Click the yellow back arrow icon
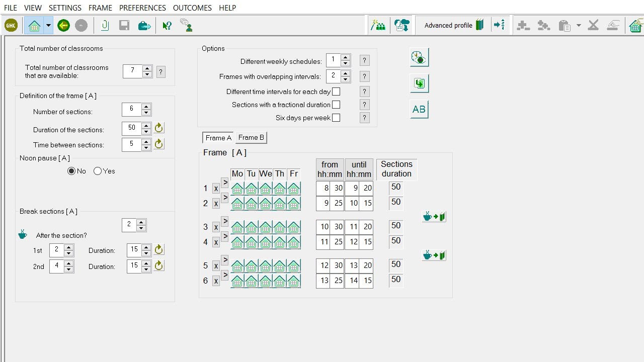The width and height of the screenshot is (644, 362). pos(63,25)
